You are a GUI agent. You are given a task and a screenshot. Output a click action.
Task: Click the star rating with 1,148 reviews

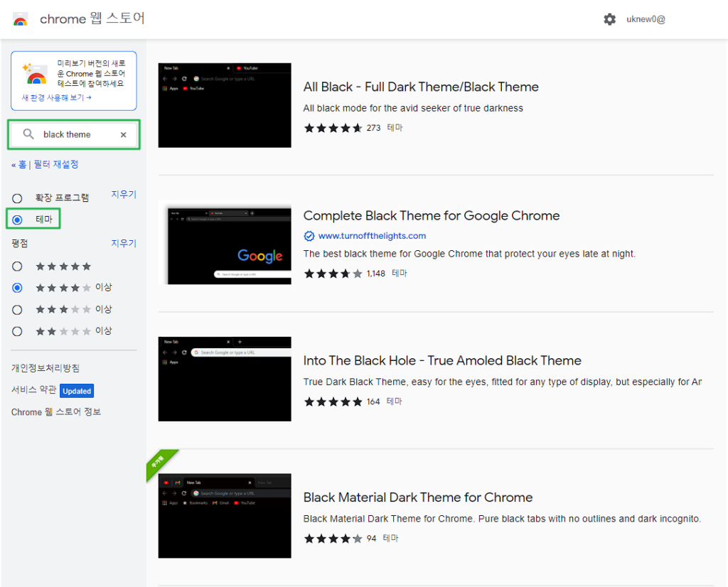pyautogui.click(x=333, y=274)
